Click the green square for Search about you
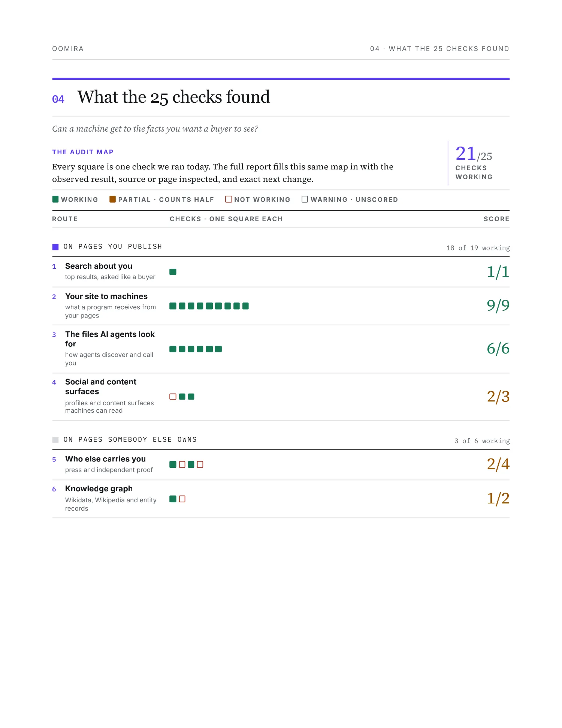Image resolution: width=562 pixels, height=728 pixels. pyautogui.click(x=173, y=272)
